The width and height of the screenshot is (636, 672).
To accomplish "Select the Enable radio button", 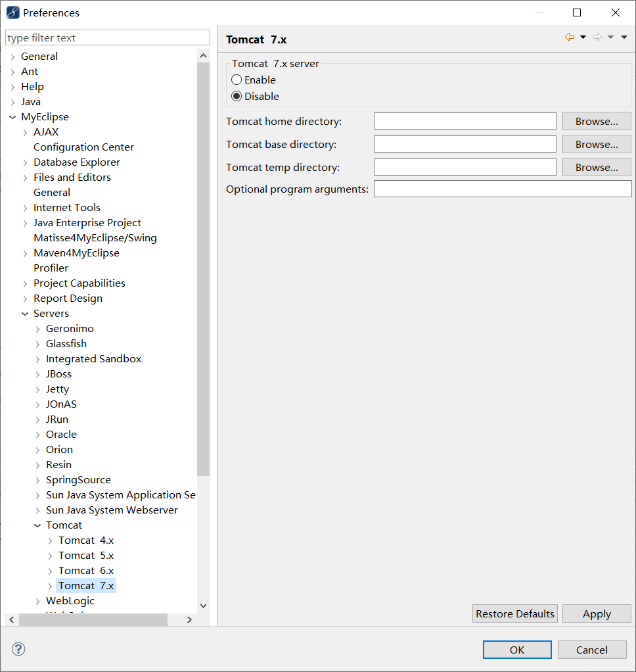I will point(237,80).
